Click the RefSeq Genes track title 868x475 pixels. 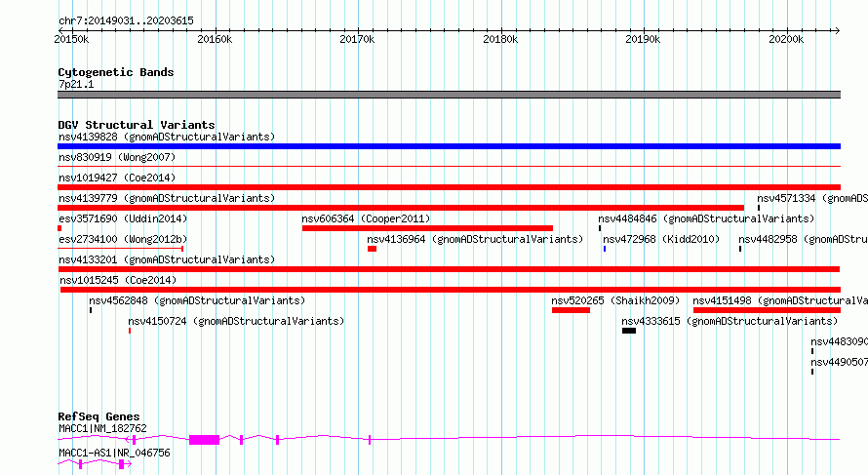99,416
